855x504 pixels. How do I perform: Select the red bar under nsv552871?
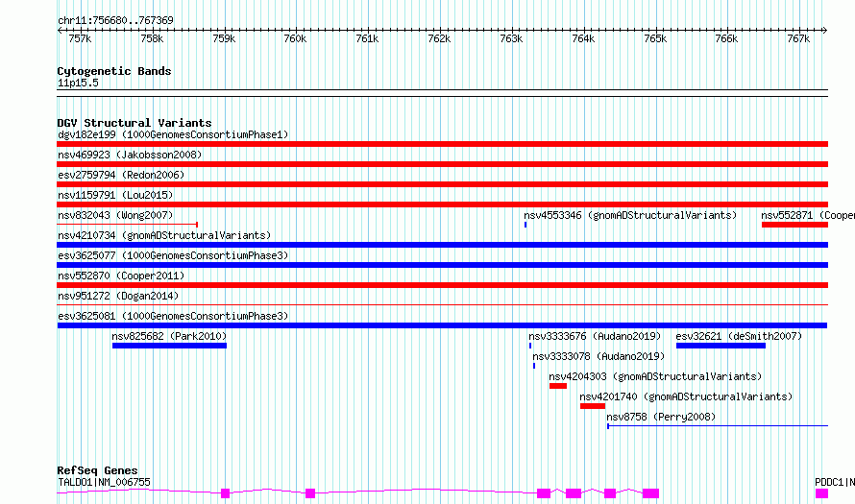[794, 225]
